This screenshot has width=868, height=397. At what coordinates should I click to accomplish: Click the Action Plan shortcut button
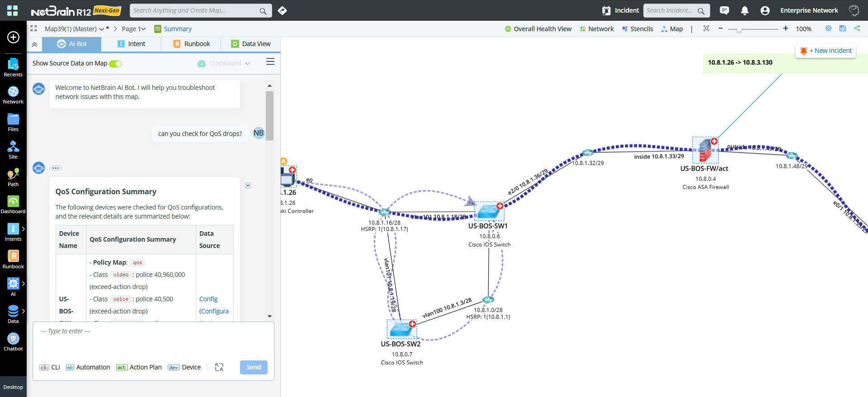pyautogui.click(x=139, y=367)
